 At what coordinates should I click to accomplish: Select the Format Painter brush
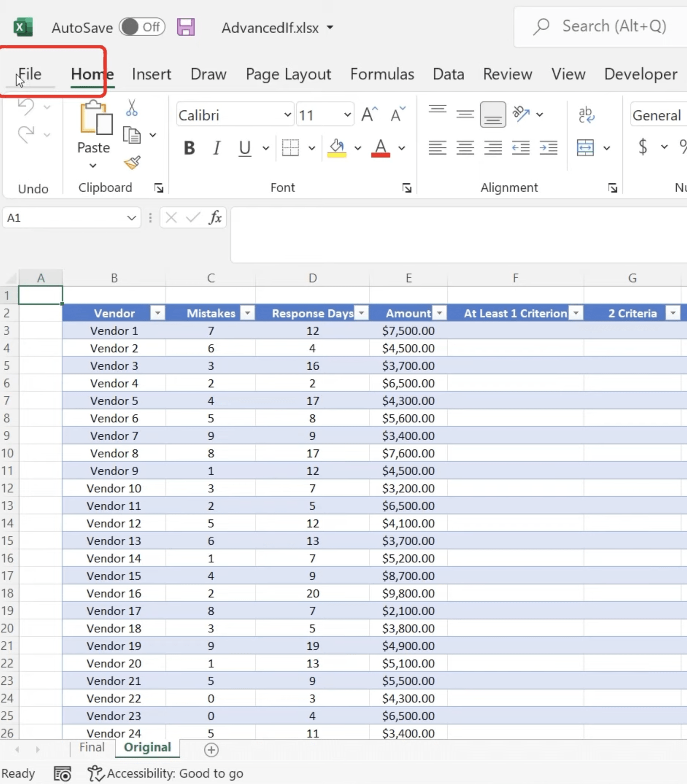coord(132,162)
